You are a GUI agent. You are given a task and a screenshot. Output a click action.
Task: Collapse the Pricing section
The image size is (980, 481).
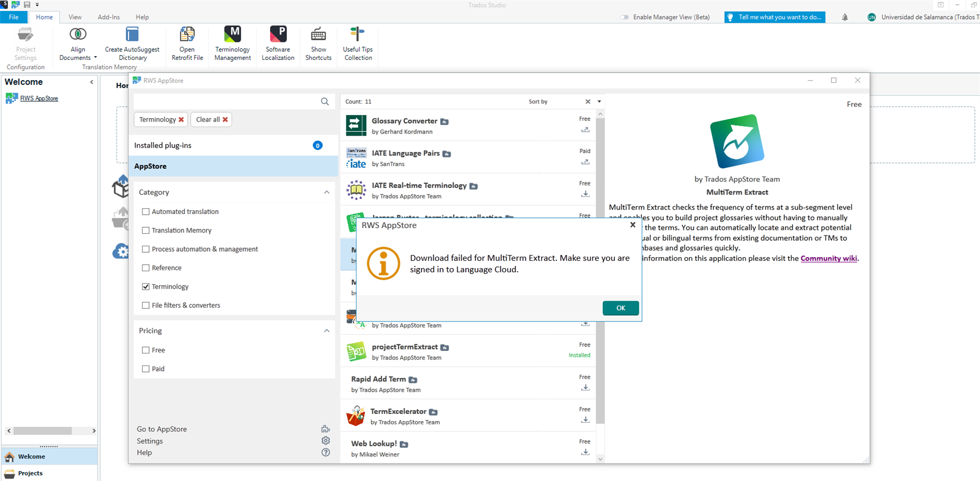coord(327,331)
